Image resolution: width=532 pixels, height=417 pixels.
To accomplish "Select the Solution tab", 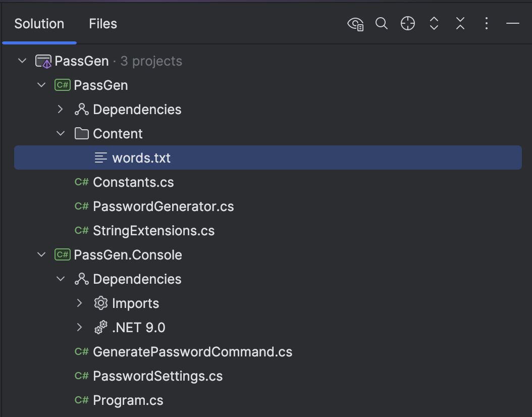I will pos(39,24).
